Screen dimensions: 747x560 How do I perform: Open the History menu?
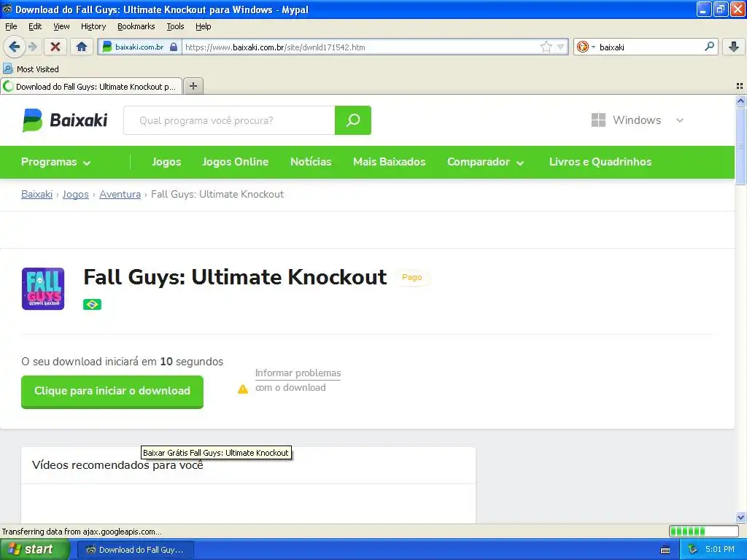tap(93, 26)
